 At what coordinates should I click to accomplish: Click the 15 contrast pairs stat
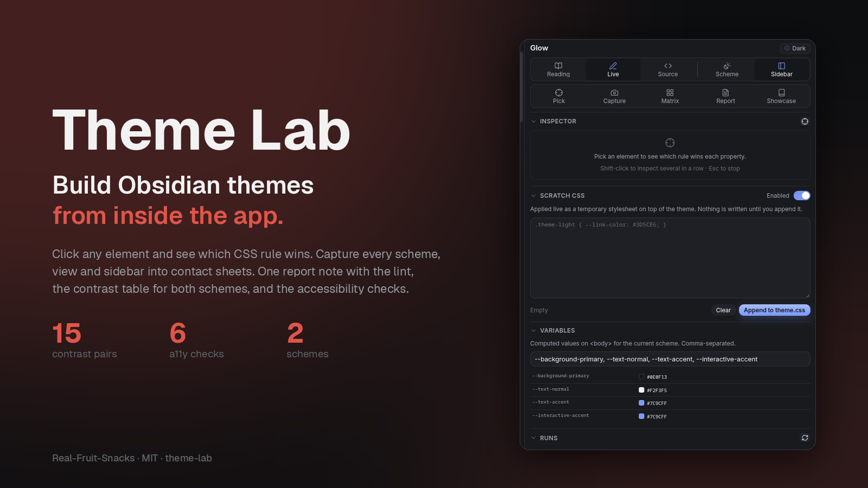(85, 341)
